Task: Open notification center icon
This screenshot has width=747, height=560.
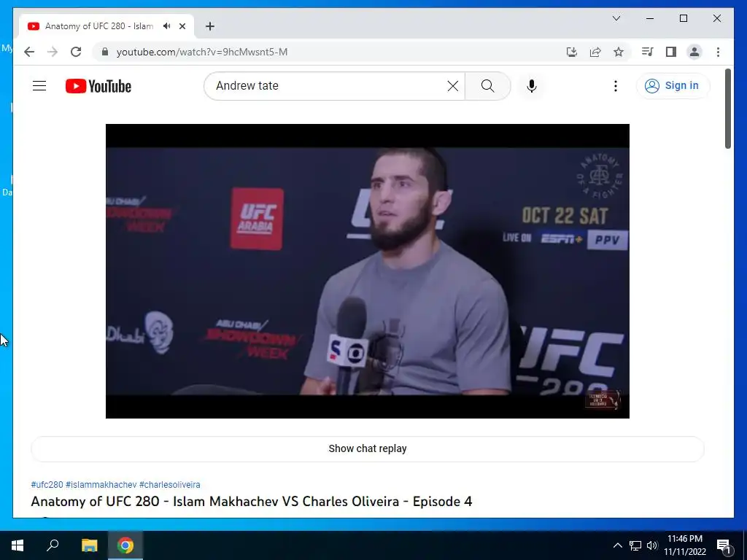Action: point(724,545)
